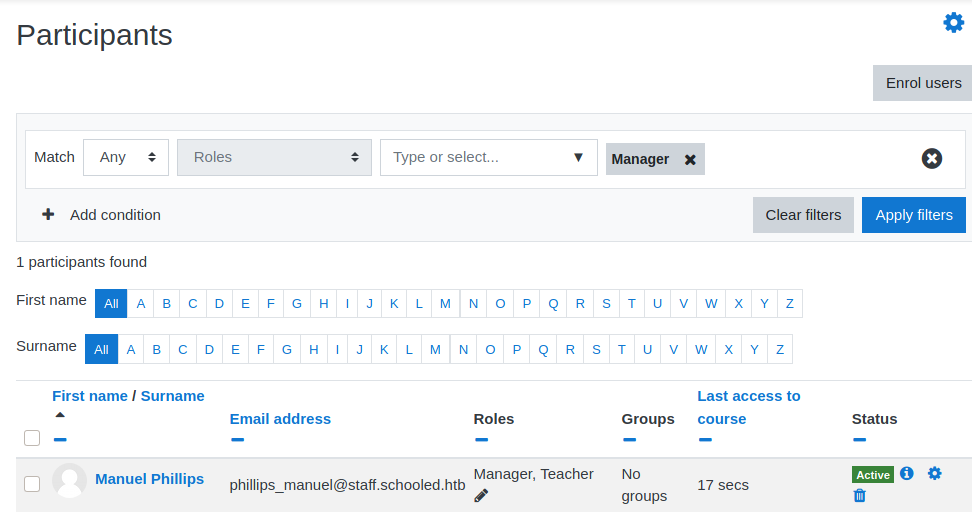Edit Manuel Phillips' role assignments pencil
The height and width of the screenshot is (520, 972).
click(x=481, y=495)
